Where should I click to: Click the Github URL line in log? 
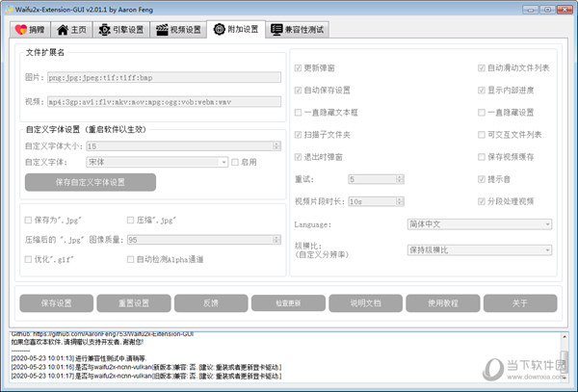[102, 334]
